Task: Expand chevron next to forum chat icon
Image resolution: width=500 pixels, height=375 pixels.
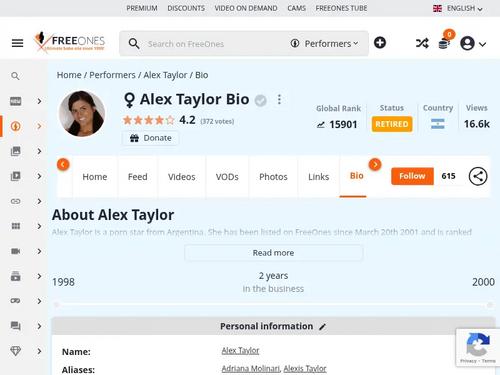Action: pyautogui.click(x=39, y=326)
